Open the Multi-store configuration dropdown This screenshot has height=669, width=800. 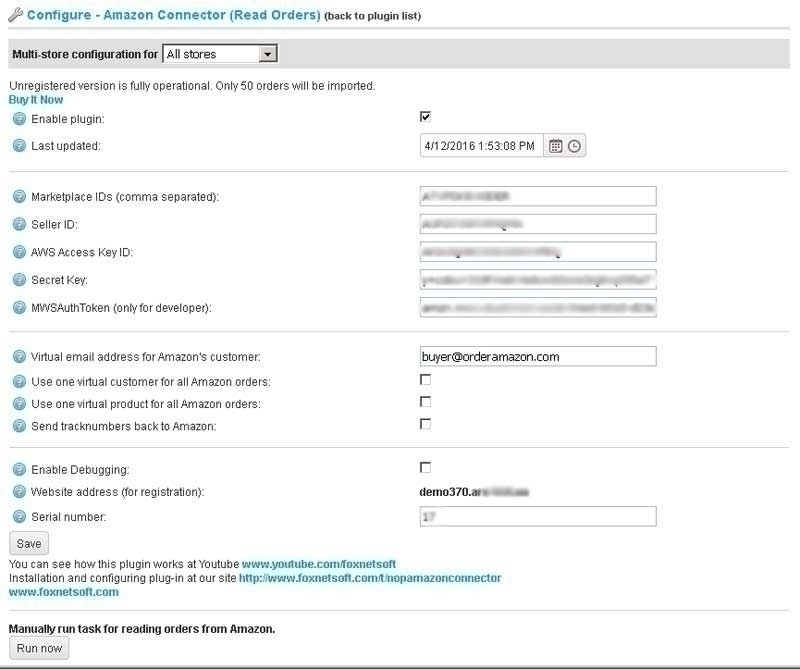click(x=220, y=54)
